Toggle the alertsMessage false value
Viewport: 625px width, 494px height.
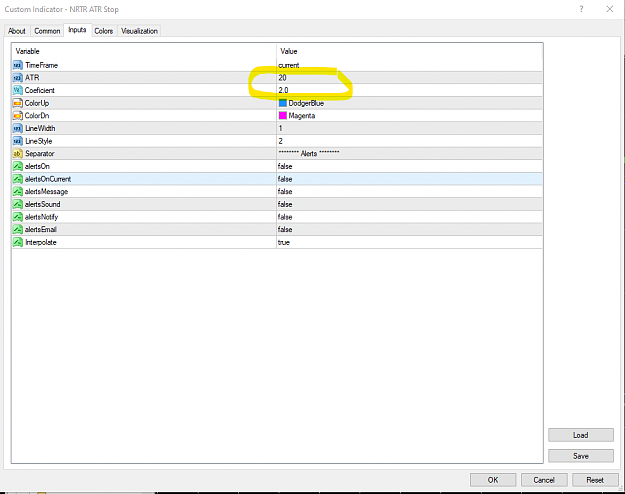(x=285, y=192)
